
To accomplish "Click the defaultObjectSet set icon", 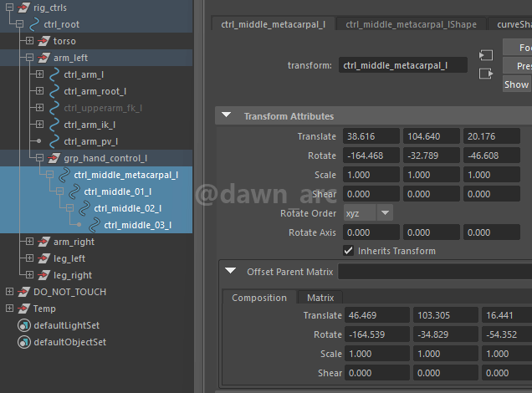I will 24,342.
